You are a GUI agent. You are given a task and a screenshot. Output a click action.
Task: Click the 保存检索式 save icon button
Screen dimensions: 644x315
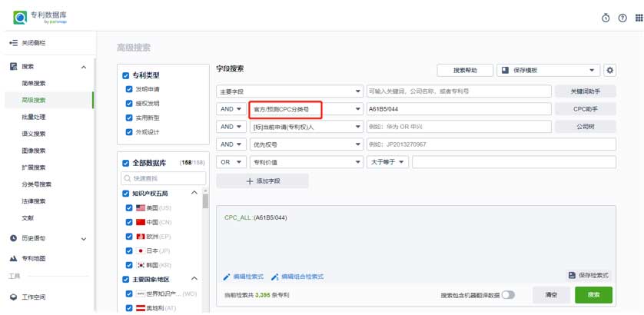click(x=589, y=275)
